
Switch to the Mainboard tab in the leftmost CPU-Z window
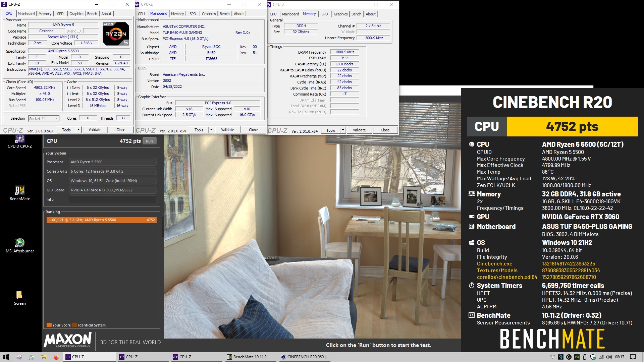click(x=26, y=14)
